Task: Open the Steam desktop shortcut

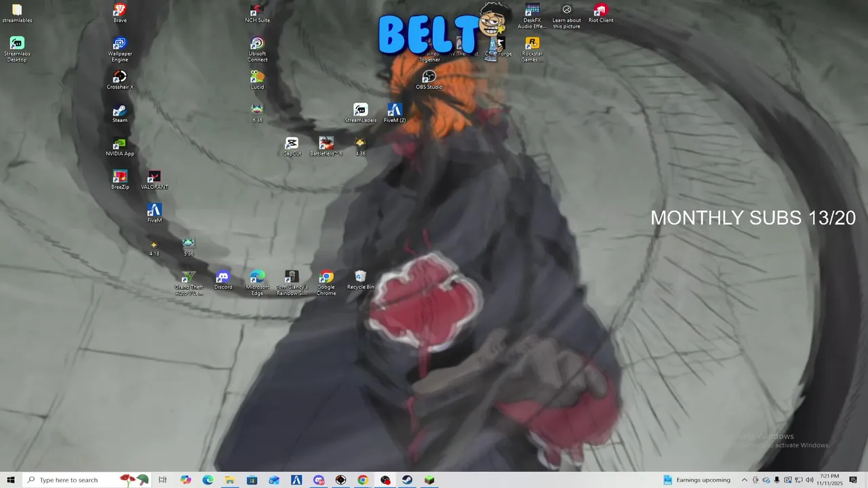Action: pyautogui.click(x=119, y=113)
